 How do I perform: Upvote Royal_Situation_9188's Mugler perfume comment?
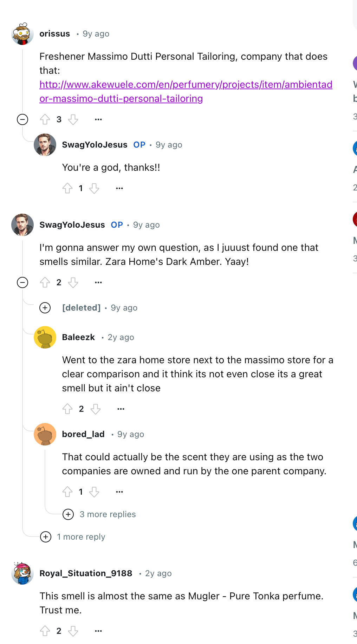point(45,631)
